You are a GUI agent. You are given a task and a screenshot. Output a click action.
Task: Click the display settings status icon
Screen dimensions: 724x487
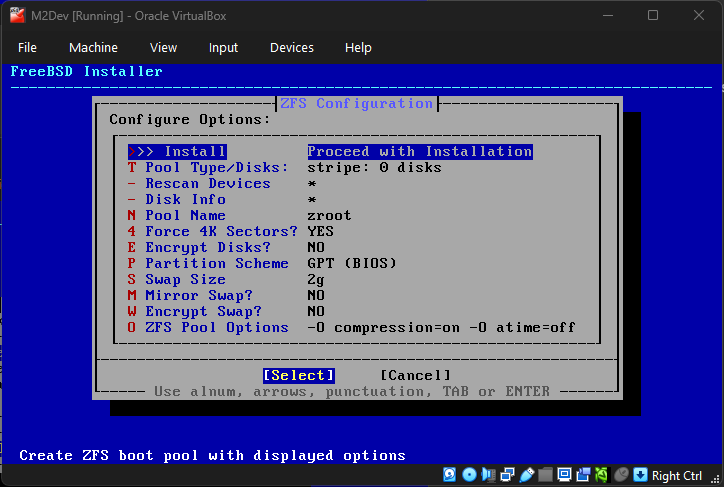click(565, 475)
